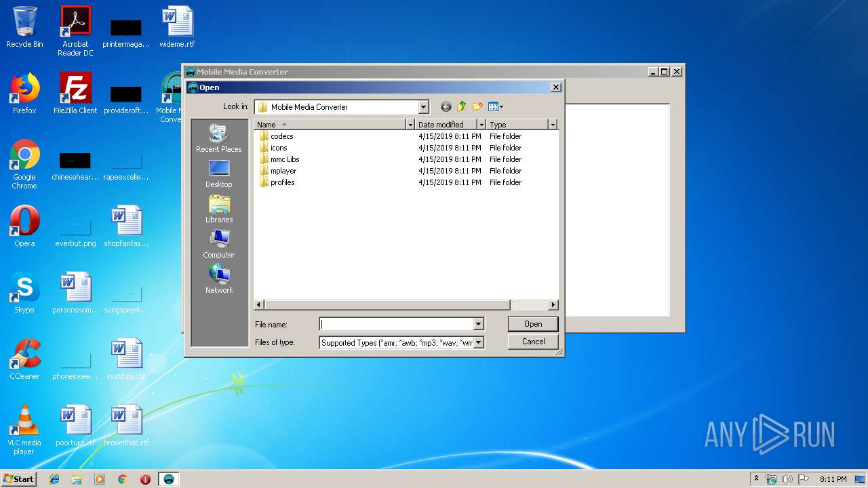Select Network in the places bar
This screenshot has width=868, height=488.
click(x=218, y=279)
